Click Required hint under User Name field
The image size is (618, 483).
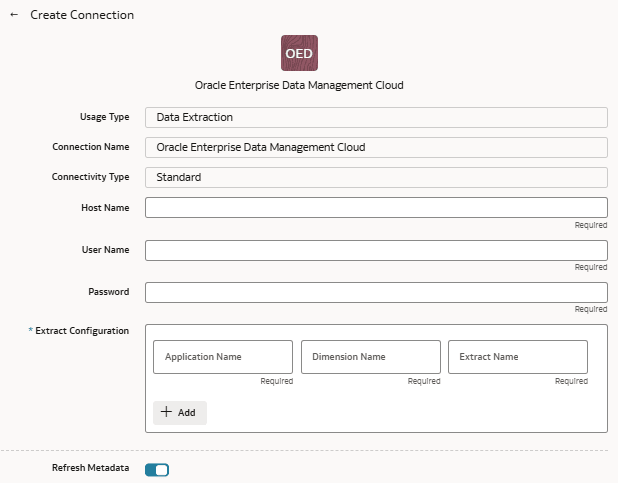click(591, 267)
